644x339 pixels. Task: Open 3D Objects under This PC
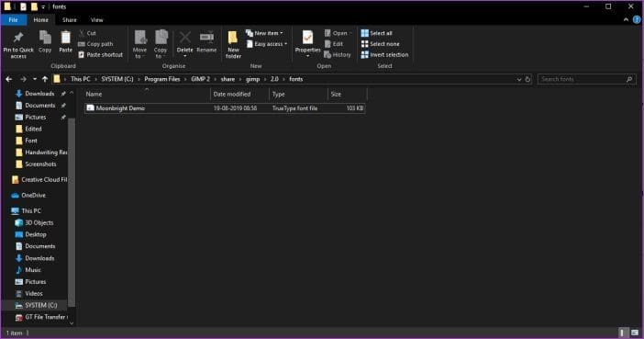pos(39,222)
